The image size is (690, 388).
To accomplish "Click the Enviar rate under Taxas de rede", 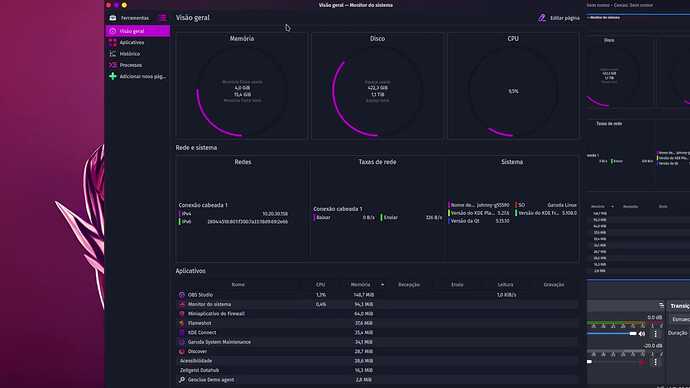I will (x=411, y=217).
